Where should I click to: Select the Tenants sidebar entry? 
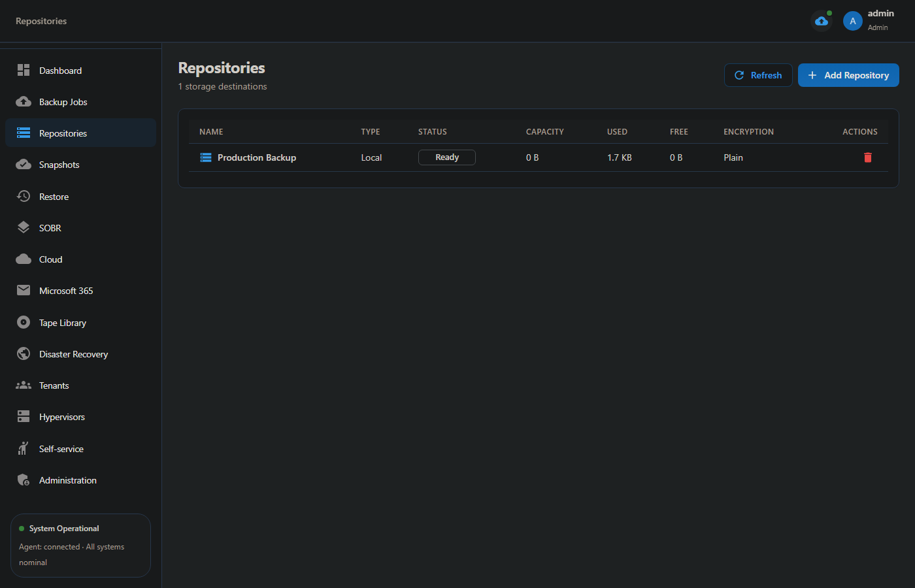click(x=80, y=385)
